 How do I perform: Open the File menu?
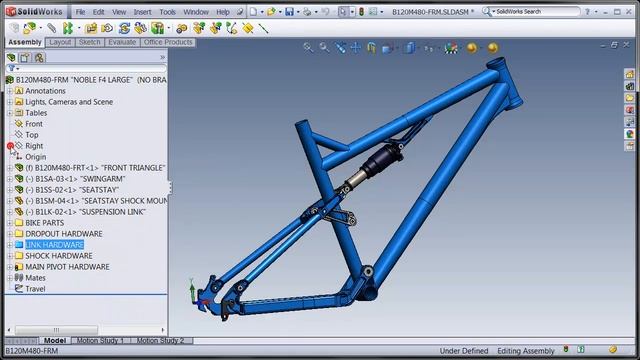click(x=80, y=12)
